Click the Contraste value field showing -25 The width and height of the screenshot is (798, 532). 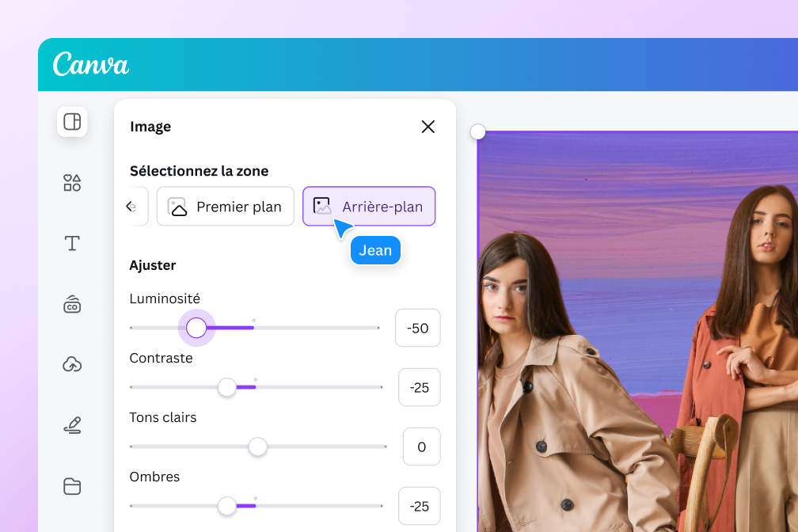[x=419, y=387]
